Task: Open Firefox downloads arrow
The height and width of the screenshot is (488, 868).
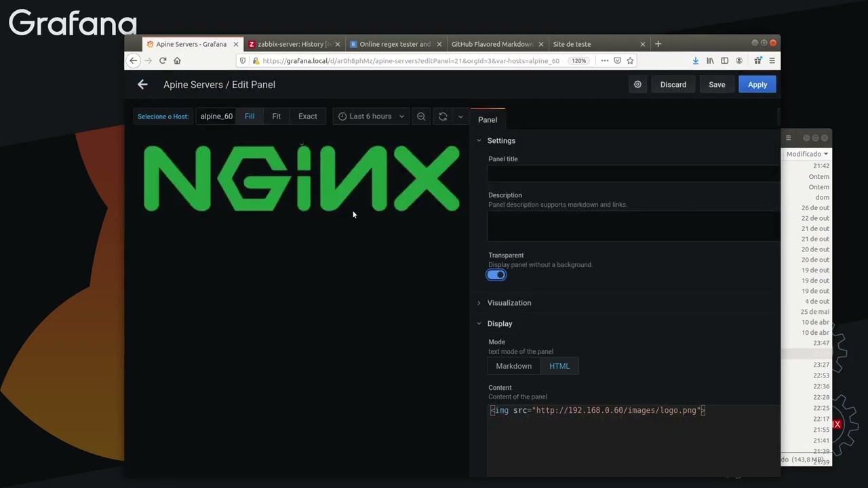Action: 695,60
